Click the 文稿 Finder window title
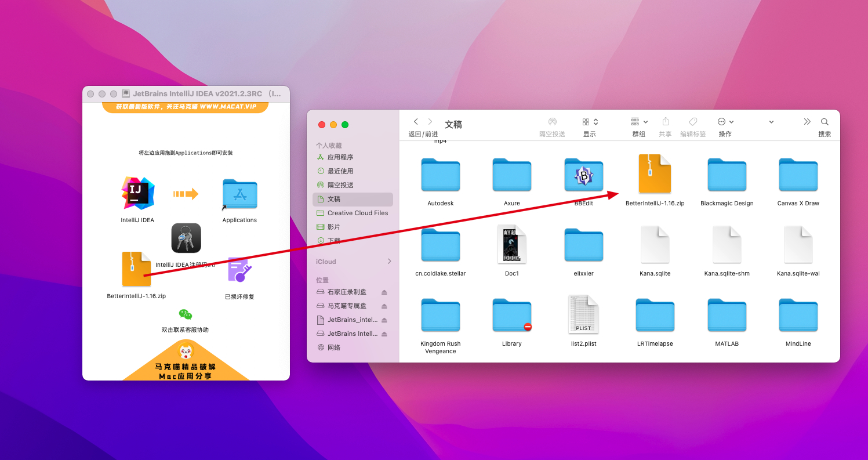The height and width of the screenshot is (460, 868). point(453,124)
